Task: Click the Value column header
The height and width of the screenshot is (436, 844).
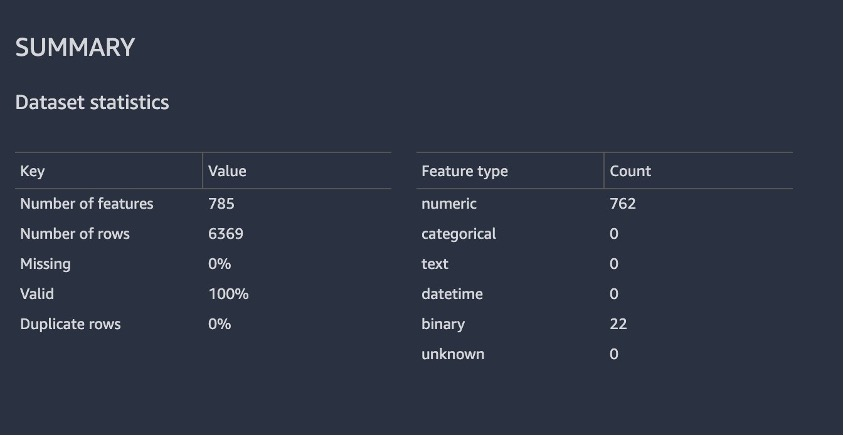Action: tap(227, 171)
